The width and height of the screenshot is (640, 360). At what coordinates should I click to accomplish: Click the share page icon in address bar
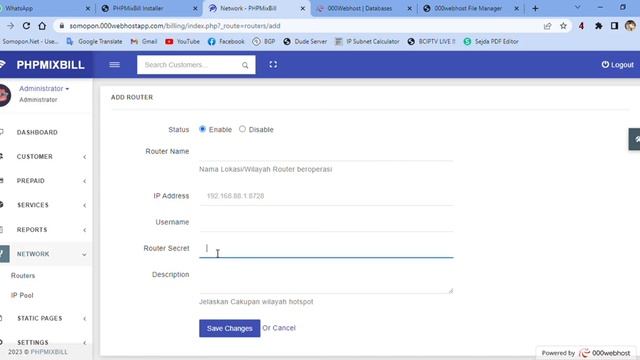[547, 26]
